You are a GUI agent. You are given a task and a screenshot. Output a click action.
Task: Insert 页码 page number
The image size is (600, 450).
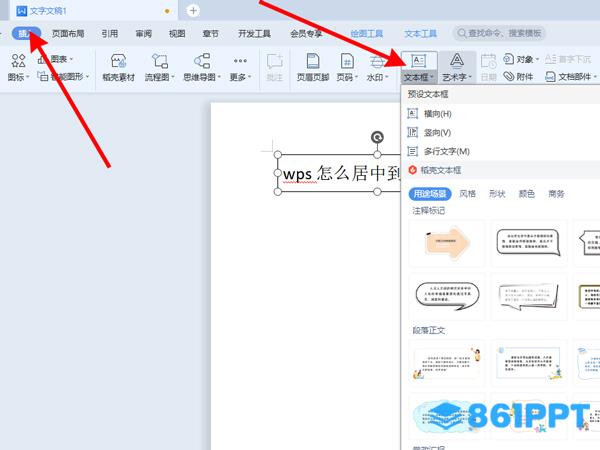click(347, 67)
